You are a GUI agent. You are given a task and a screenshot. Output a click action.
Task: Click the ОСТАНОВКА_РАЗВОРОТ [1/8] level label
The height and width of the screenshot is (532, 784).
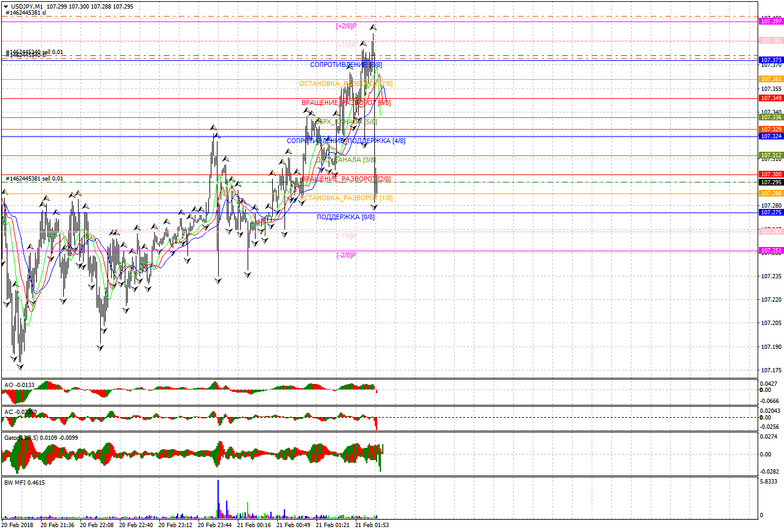tap(346, 198)
